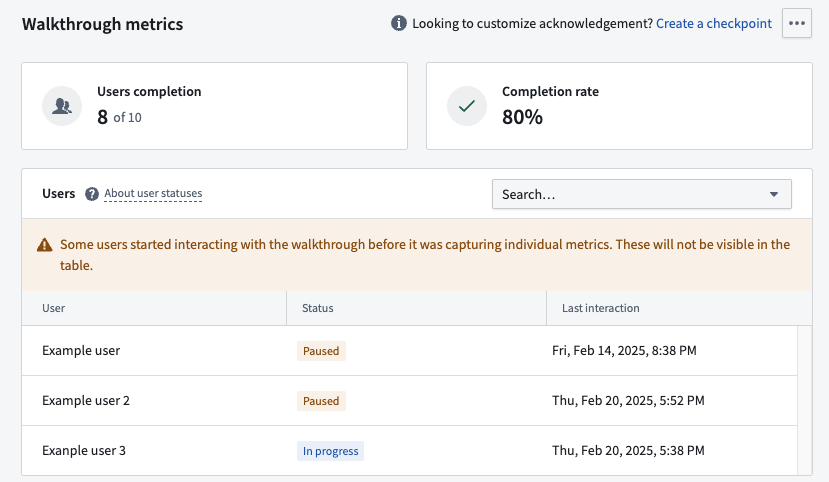Screen dimensions: 829x482
Task: Open the three-dot more options menu
Action: [x=797, y=23]
